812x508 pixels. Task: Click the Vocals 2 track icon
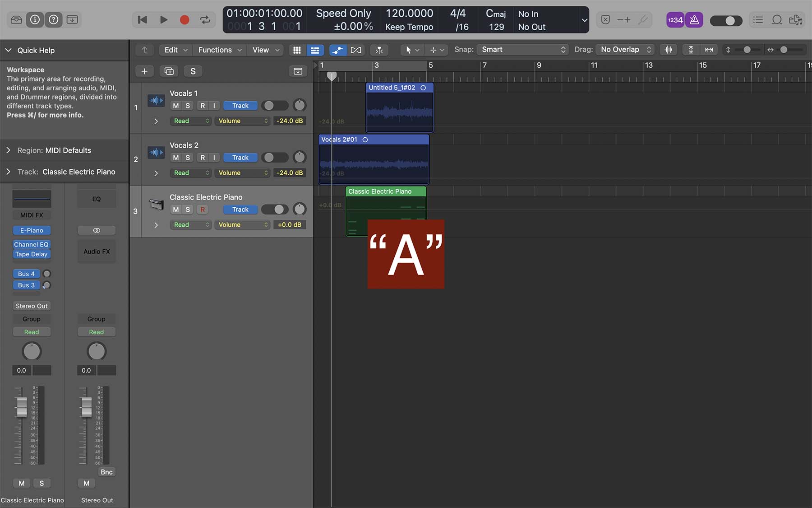point(156,153)
